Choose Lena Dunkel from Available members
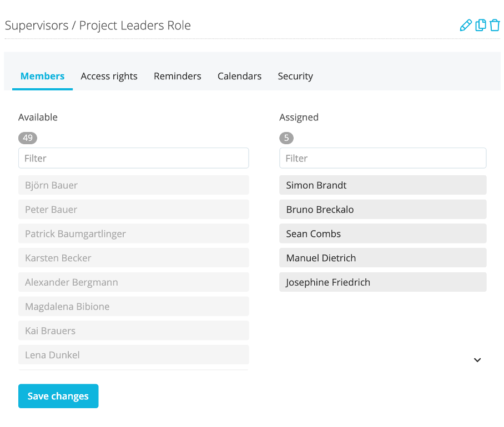 point(133,355)
